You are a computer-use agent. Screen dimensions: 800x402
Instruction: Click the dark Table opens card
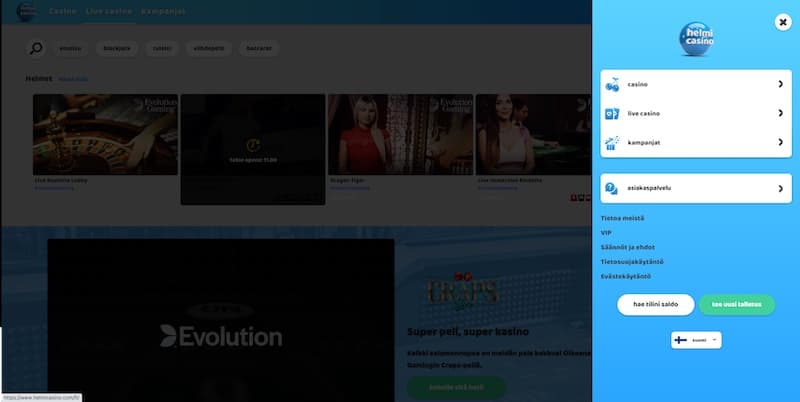tap(253, 149)
